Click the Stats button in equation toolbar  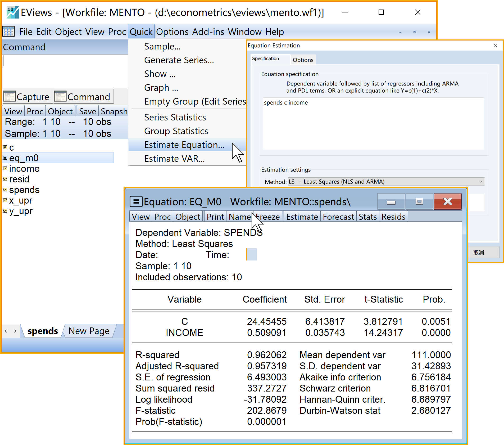367,217
